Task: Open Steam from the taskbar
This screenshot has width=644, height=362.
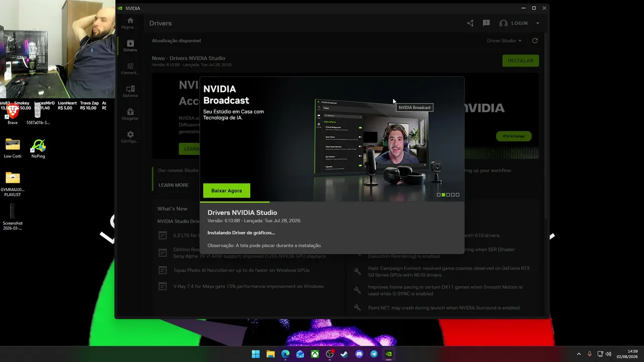Action: [344, 354]
